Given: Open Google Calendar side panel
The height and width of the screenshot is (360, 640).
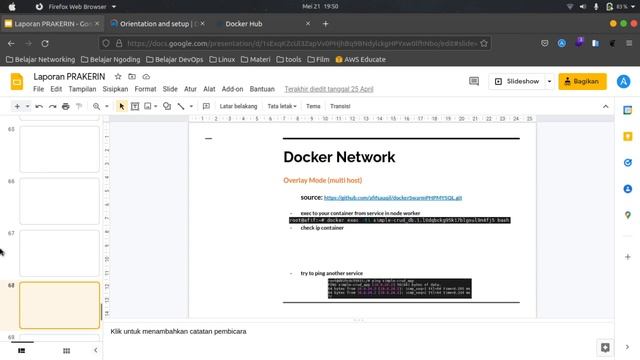Looking at the screenshot, I should click(x=628, y=110).
